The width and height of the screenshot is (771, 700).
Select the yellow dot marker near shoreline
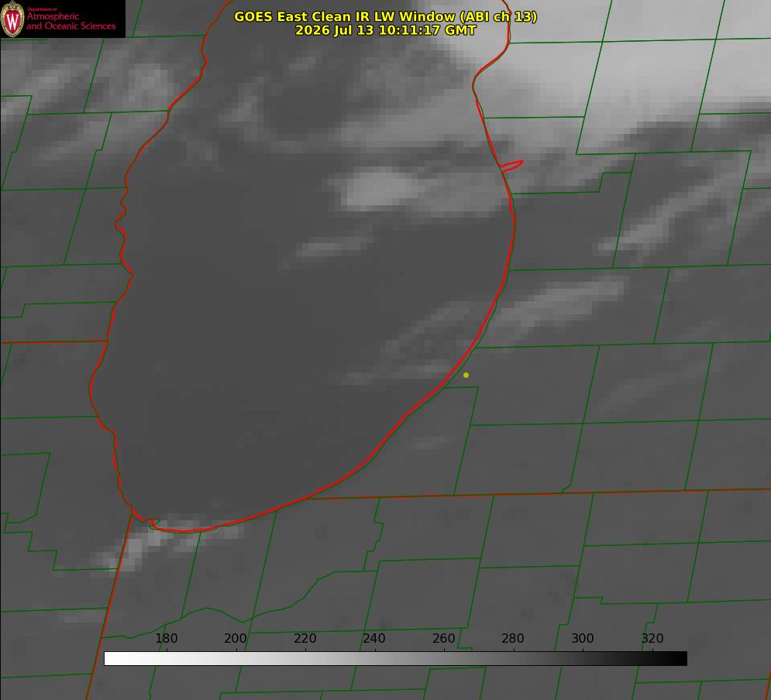(x=466, y=375)
